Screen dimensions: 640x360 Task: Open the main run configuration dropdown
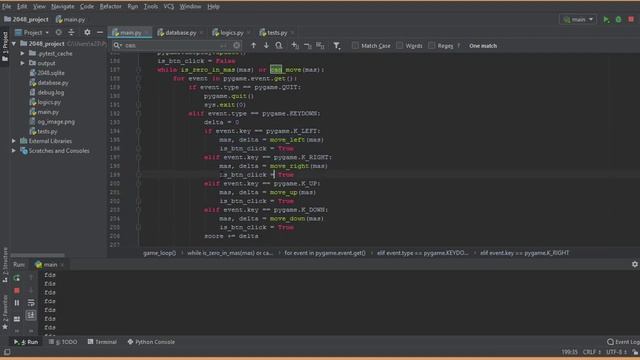click(578, 19)
